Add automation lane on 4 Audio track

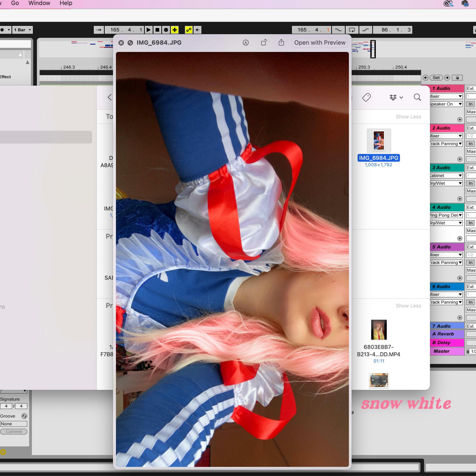(x=460, y=238)
